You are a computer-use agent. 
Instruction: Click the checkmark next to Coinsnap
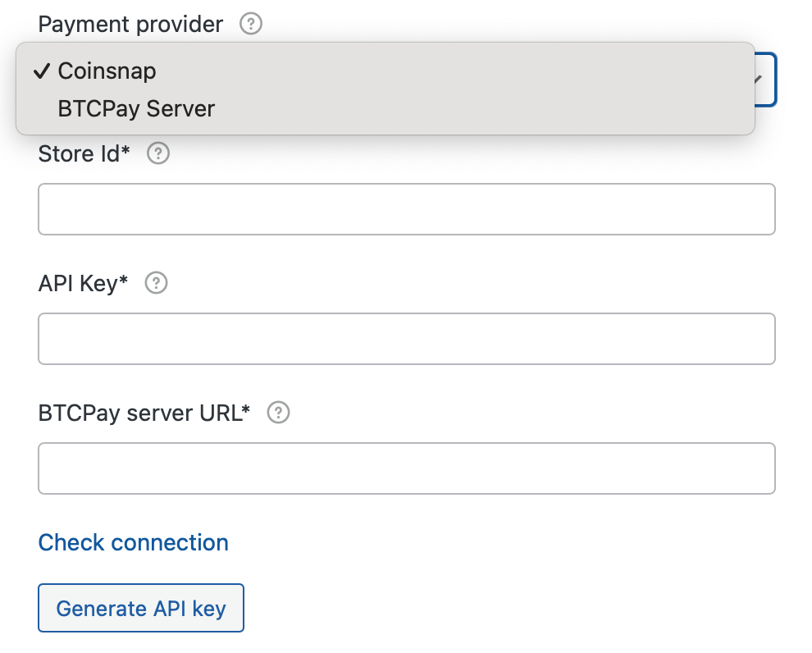pos(40,71)
